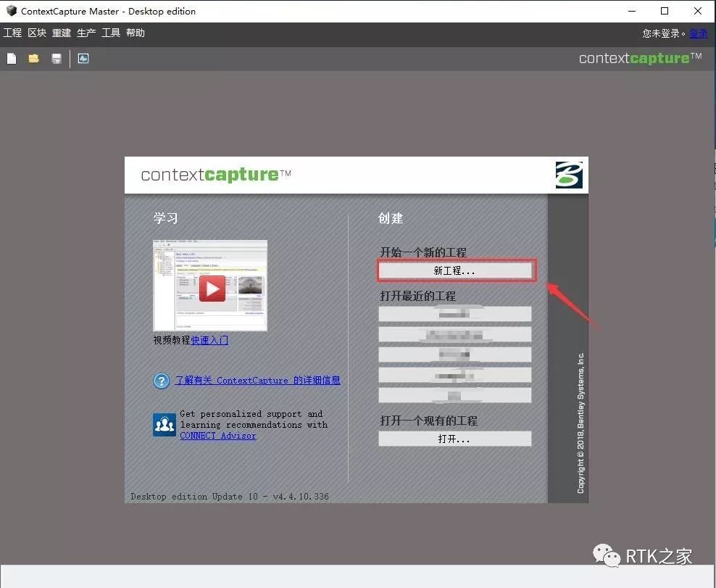Image resolution: width=716 pixels, height=588 pixels.
Task: Open the second recent project entry
Action: 455,334
